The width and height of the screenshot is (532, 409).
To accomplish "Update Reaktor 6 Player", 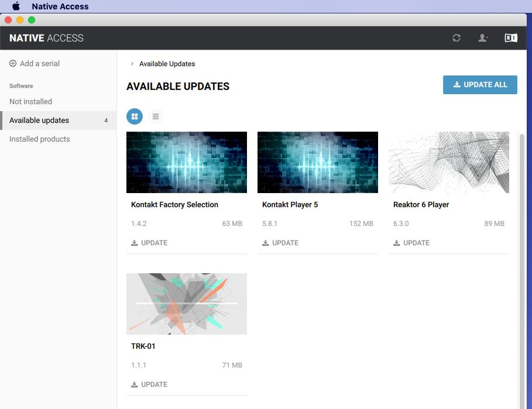I will (411, 243).
